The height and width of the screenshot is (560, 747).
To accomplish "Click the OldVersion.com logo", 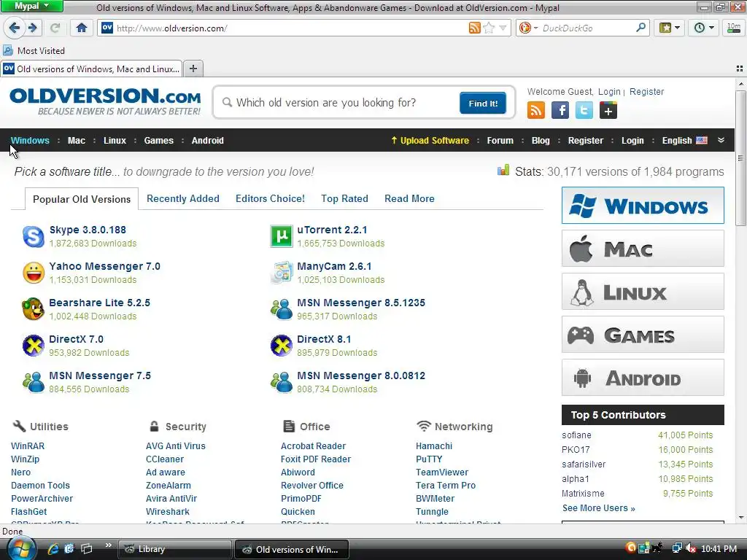I will 105,101.
